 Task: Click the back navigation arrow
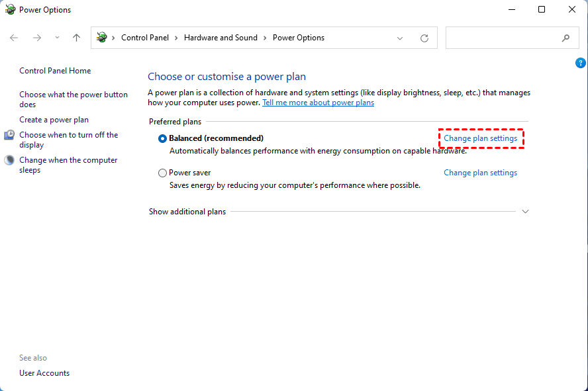(14, 38)
